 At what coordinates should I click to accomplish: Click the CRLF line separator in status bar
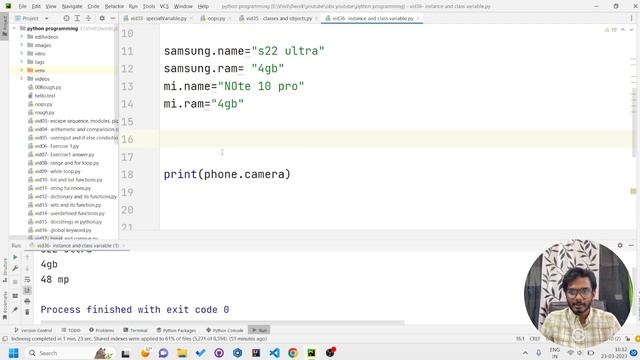click(x=535, y=339)
